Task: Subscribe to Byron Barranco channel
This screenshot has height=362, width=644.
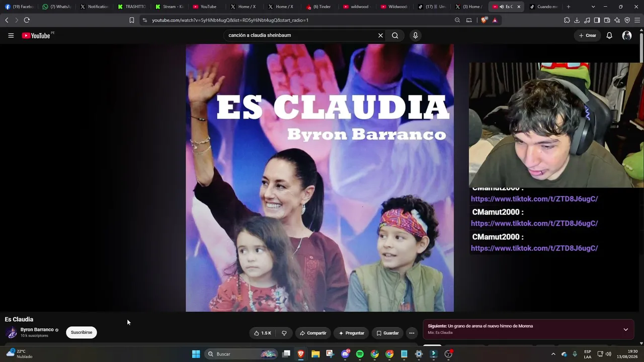Action: 82,332
